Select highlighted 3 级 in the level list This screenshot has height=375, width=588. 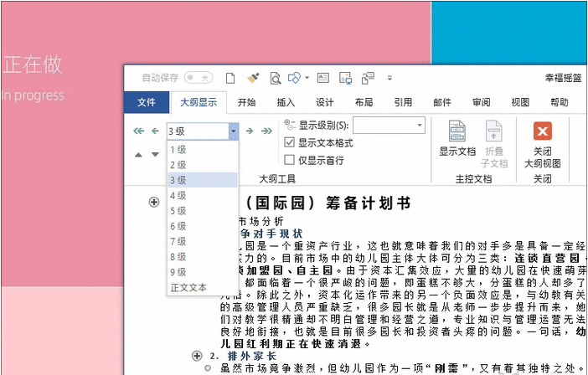[x=203, y=180]
